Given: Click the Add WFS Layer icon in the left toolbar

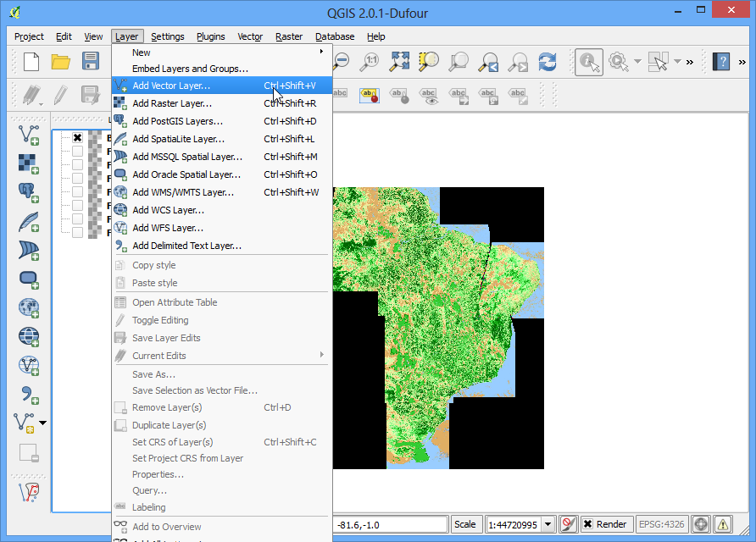Looking at the screenshot, I should tap(29, 366).
